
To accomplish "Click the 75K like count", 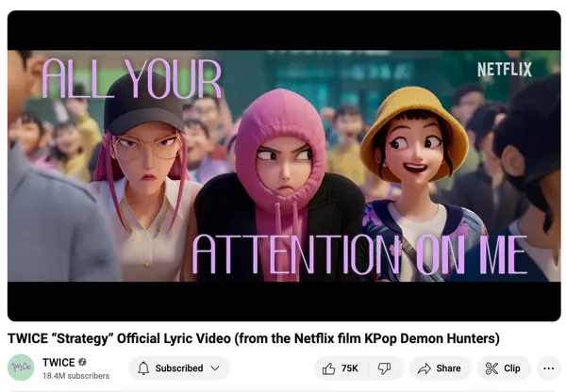I will coord(349,368).
